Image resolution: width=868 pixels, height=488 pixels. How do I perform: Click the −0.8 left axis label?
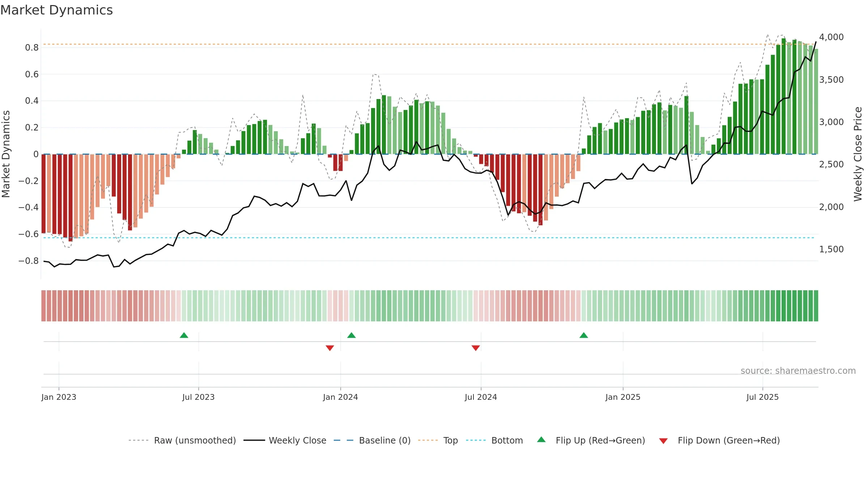[29, 261]
